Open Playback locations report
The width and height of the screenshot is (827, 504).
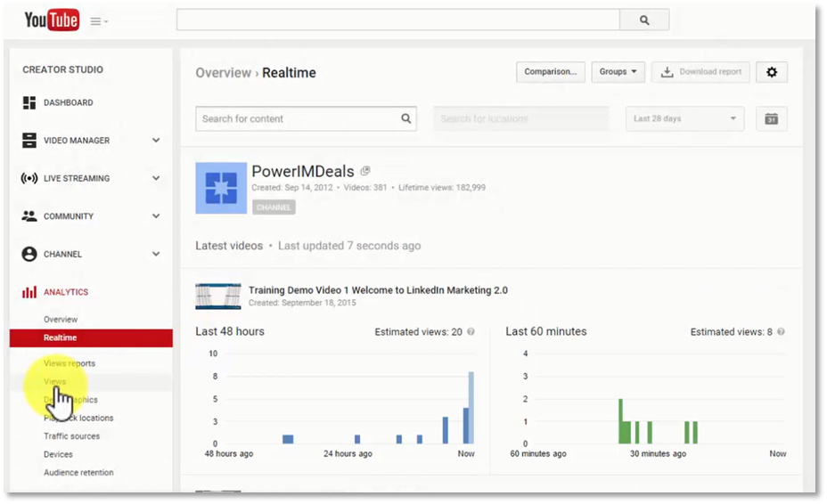coord(78,418)
